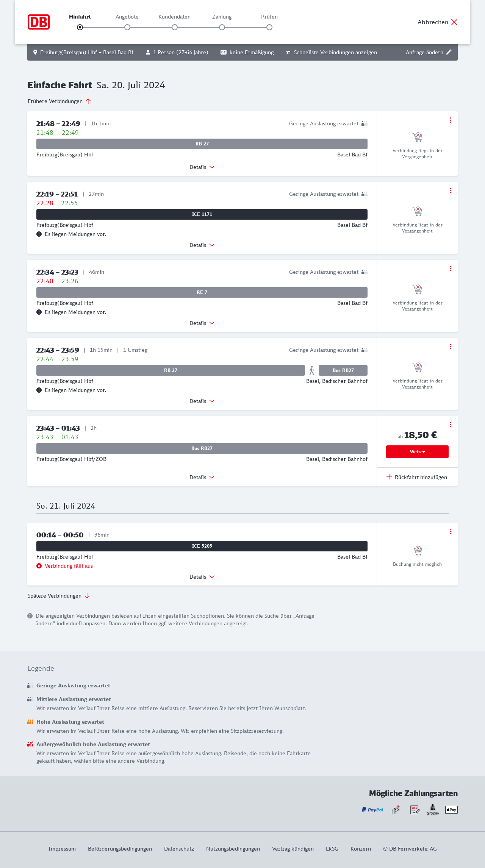This screenshot has width=485, height=868.
Task: Open three-dot menu for ICE 1171 connection
Action: 451,190
